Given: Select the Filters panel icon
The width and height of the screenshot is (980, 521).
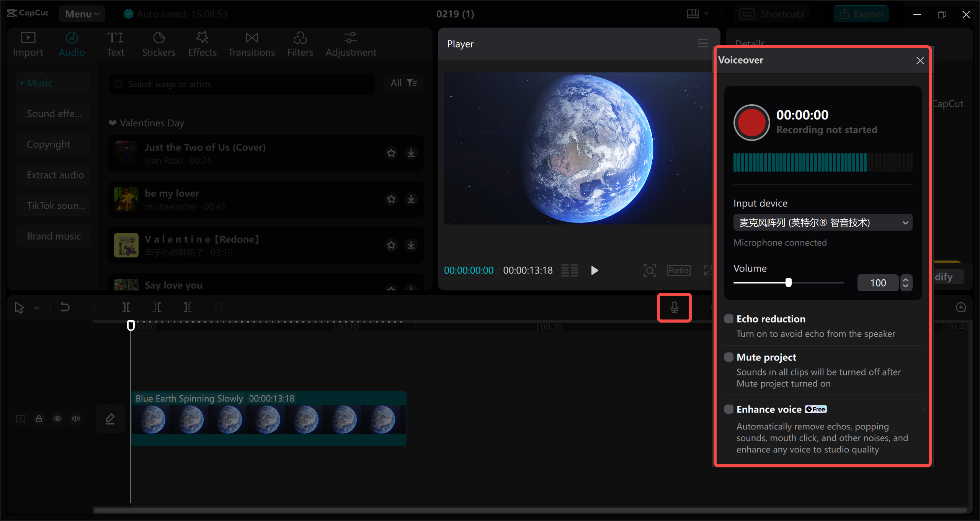Looking at the screenshot, I should click(x=300, y=43).
